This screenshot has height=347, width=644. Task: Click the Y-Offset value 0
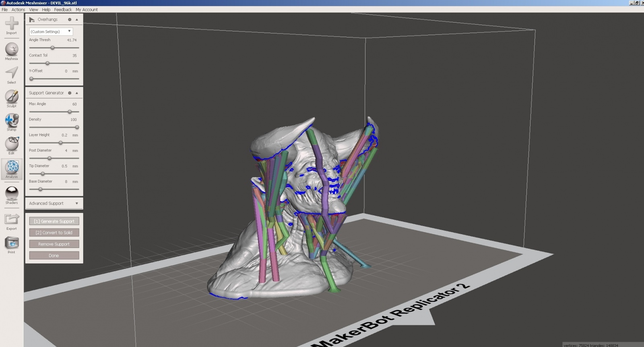[66, 71]
